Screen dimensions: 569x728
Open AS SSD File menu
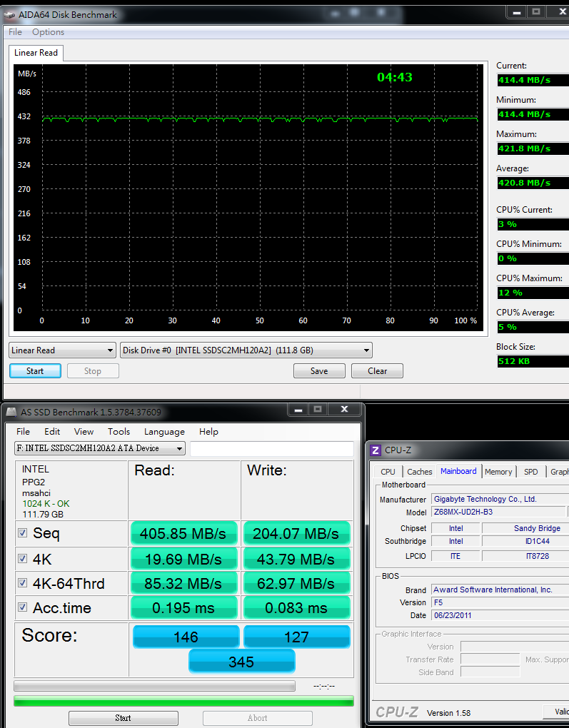tap(24, 432)
